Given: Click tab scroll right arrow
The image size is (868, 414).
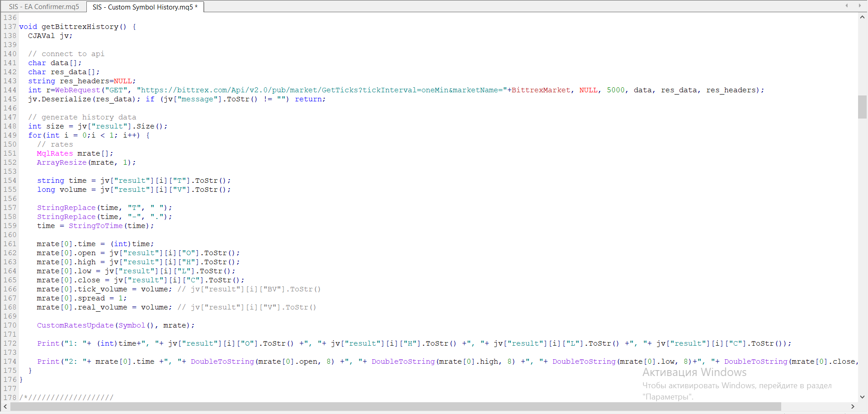Looking at the screenshot, I should pos(859,6).
